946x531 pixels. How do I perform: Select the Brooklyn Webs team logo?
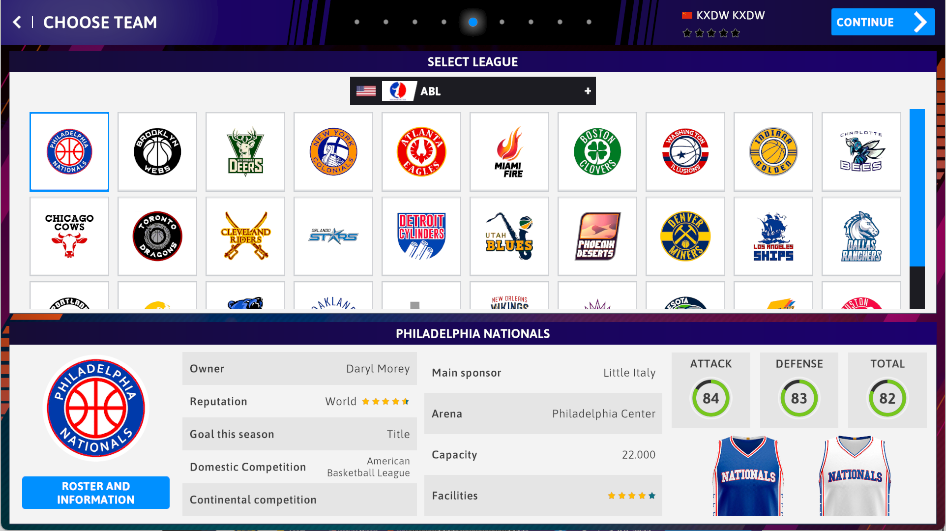157,151
